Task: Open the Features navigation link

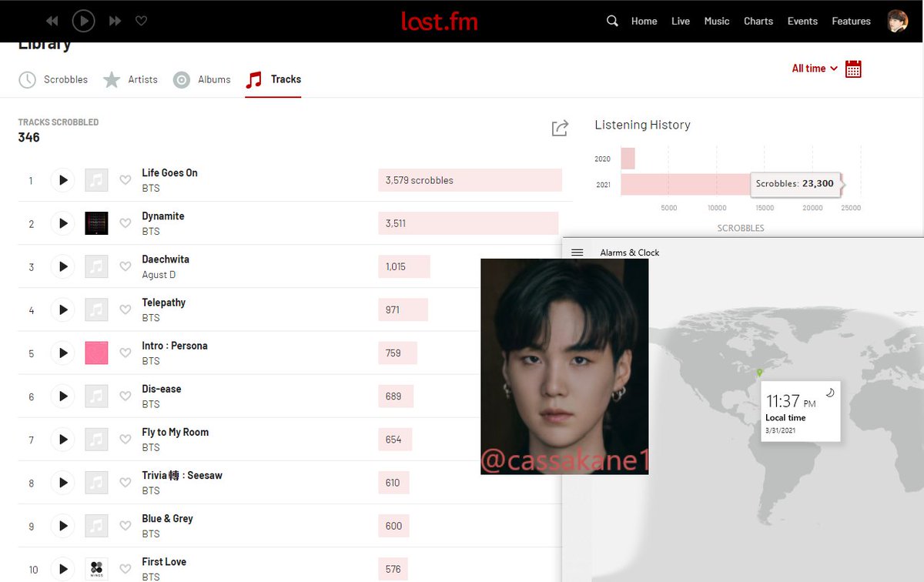Action: (851, 21)
